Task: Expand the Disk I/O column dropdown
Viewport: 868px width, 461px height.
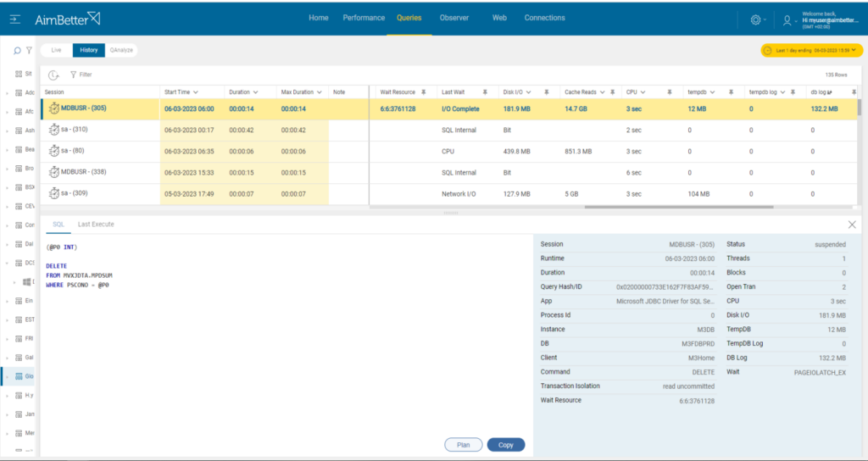Action: [529, 92]
